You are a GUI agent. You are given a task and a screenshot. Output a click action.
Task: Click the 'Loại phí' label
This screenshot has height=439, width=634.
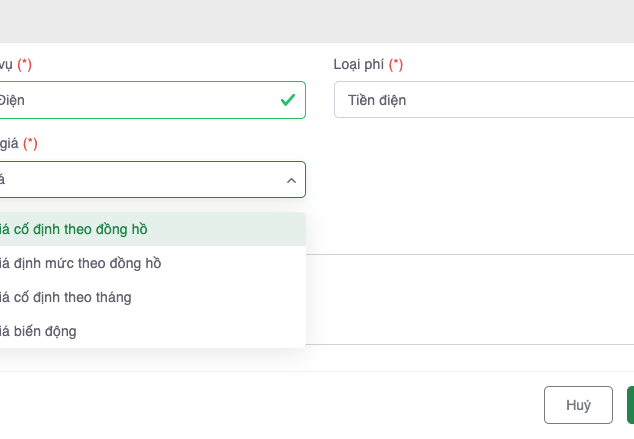[358, 65]
